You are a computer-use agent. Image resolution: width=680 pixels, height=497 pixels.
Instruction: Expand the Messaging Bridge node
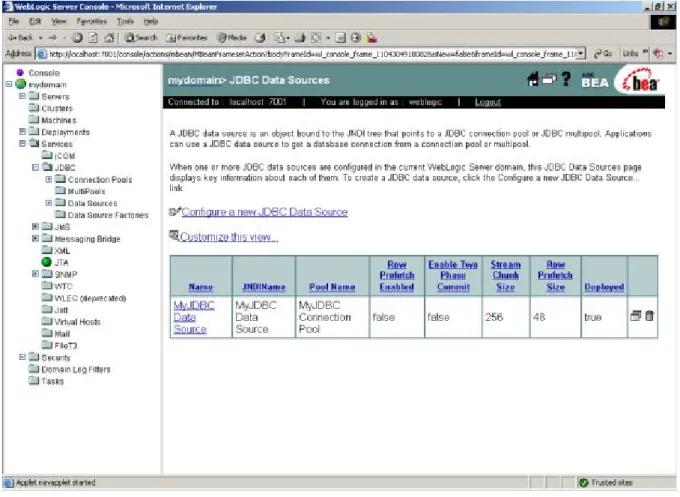tap(36, 239)
